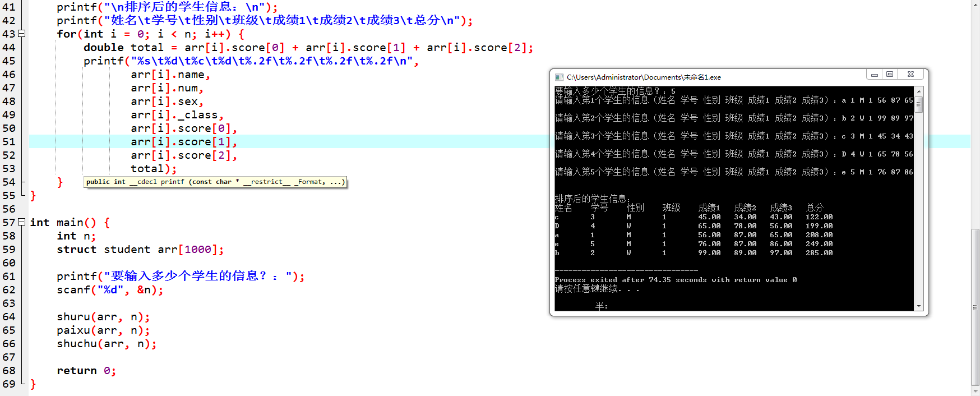Minimize the 未命名1.exe console window
980x396 pixels.
[874, 74]
